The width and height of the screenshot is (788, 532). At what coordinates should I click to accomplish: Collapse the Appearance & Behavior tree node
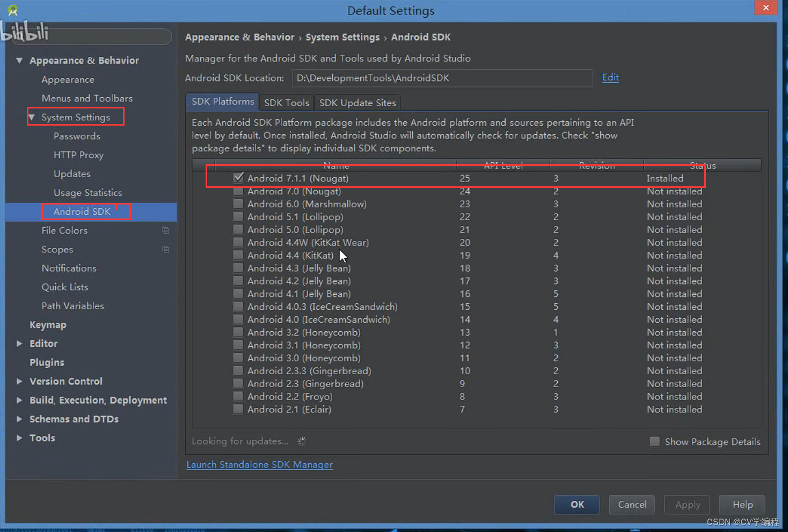19,60
